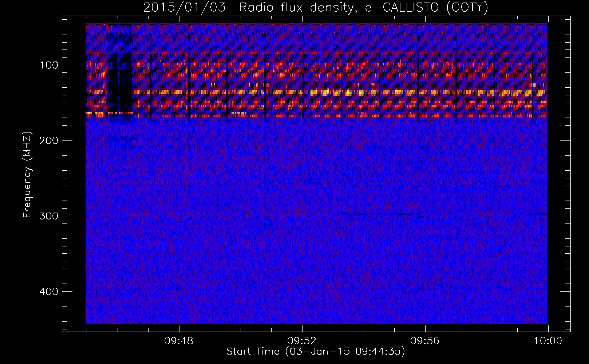589x364 pixels.
Task: Click the 09:56 time tick label
Action: [425, 341]
